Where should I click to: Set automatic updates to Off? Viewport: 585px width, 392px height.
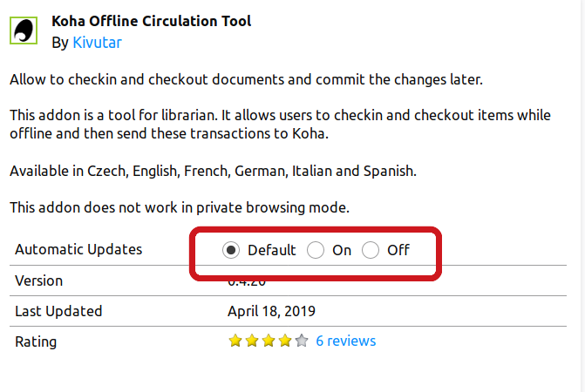click(x=371, y=250)
